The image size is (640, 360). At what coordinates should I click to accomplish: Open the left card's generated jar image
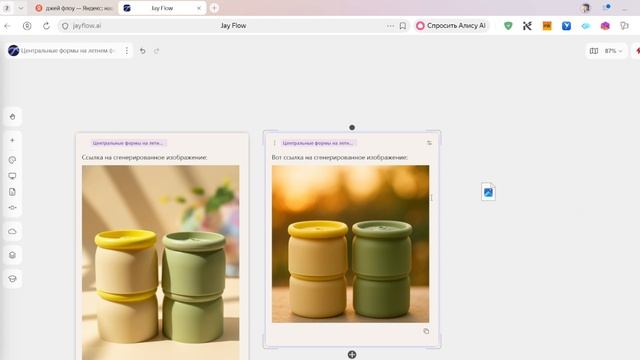point(160,262)
